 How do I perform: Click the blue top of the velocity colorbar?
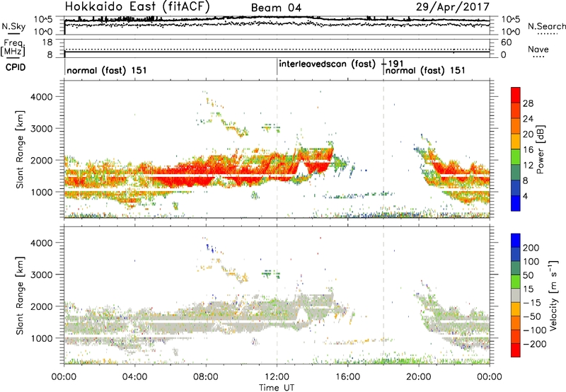516,241
